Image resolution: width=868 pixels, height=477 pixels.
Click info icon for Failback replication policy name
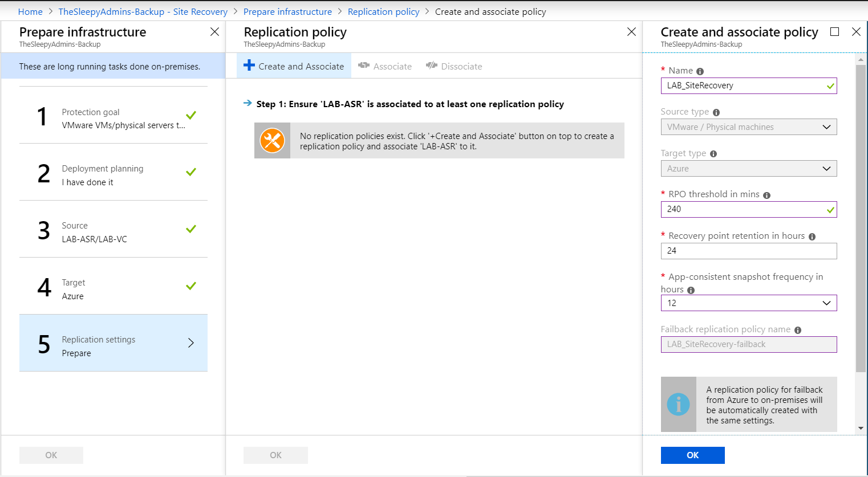[x=797, y=330]
